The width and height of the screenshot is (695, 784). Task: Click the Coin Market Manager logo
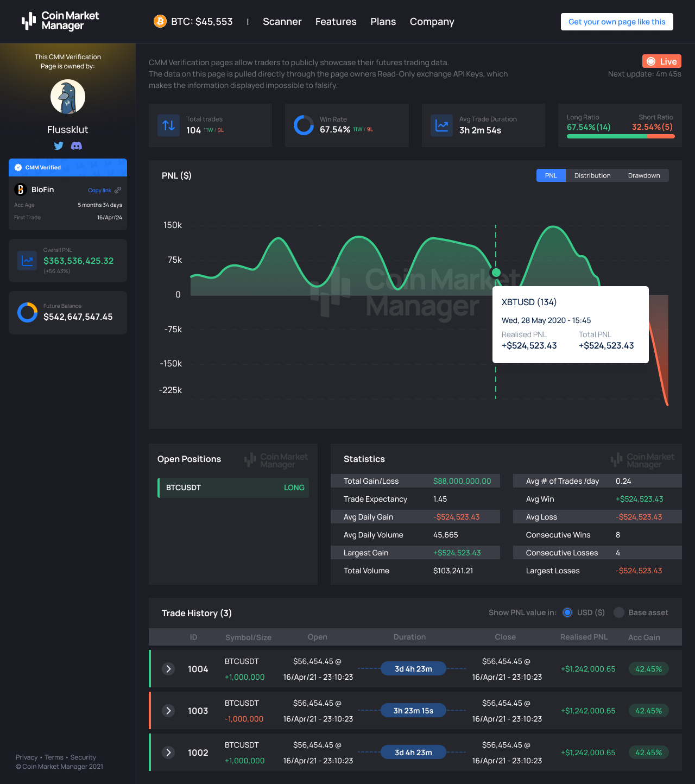coord(60,21)
